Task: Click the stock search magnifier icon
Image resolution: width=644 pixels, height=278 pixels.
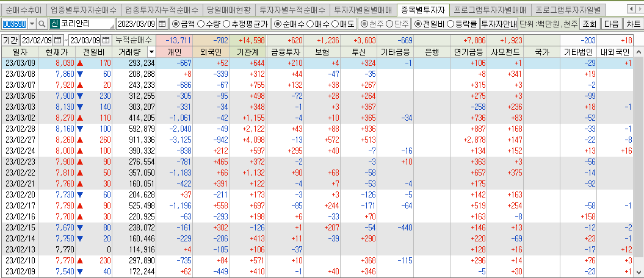Action: 42,24
